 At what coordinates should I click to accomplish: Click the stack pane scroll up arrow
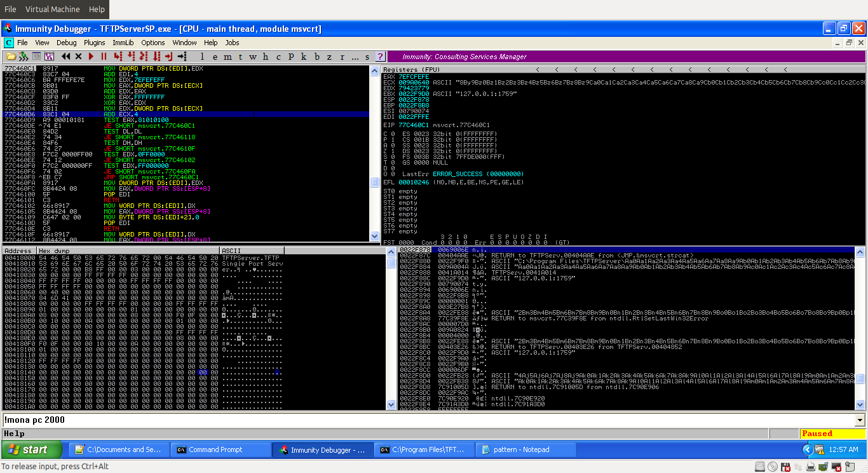tap(860, 252)
